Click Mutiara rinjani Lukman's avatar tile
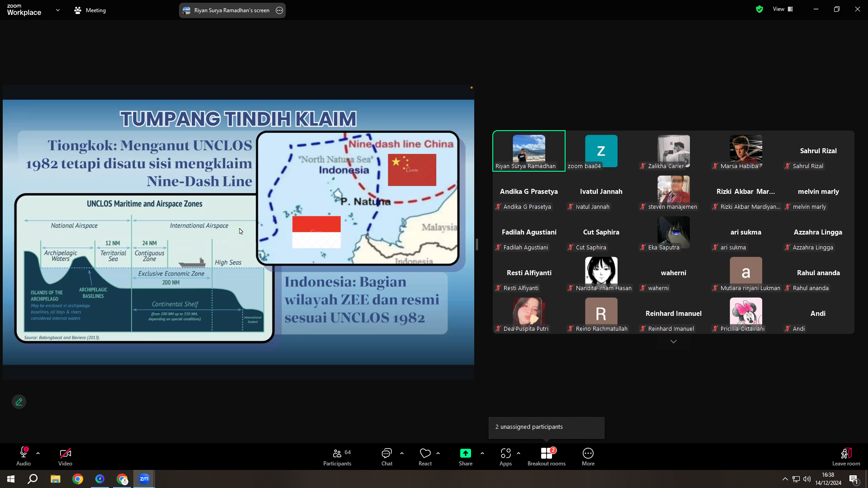 tap(746, 273)
